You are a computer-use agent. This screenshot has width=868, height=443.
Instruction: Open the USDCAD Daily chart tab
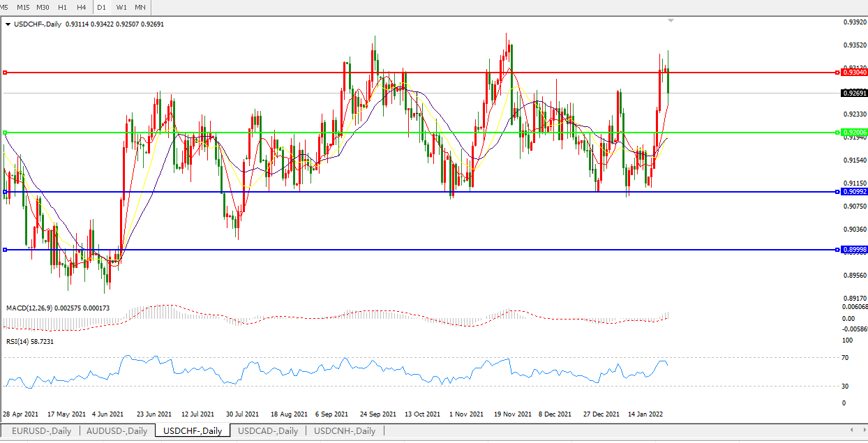click(268, 430)
